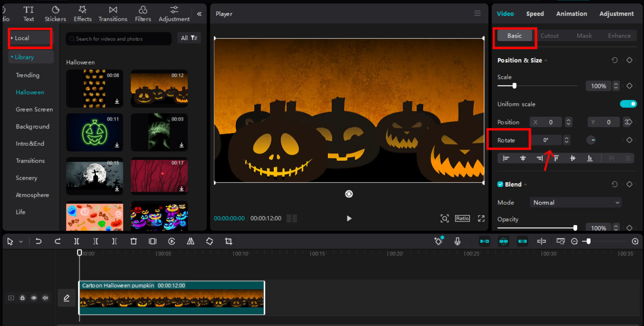Click the Stickers panel icon
The image size is (644, 326).
(x=55, y=13)
